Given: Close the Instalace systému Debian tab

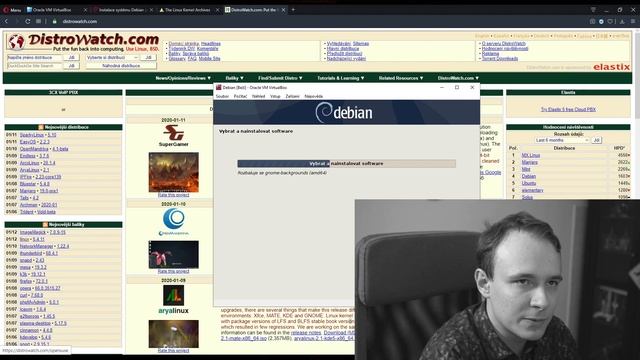Looking at the screenshot, I should (x=151, y=10).
